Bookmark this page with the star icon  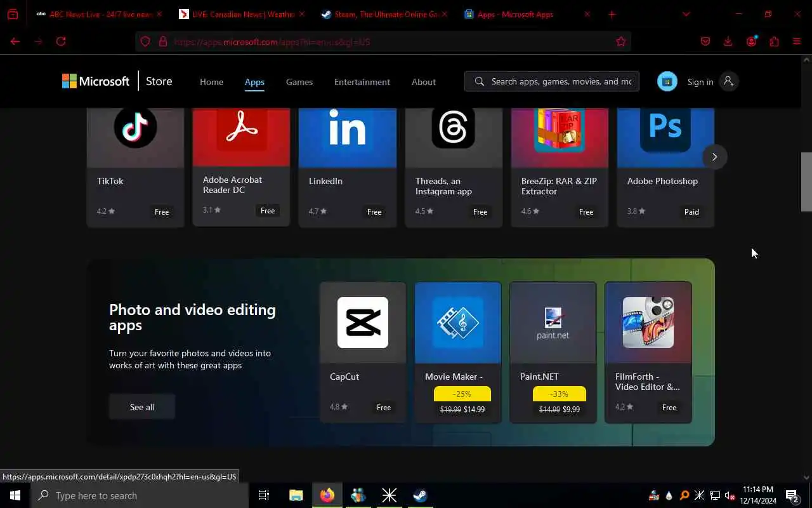(620, 41)
